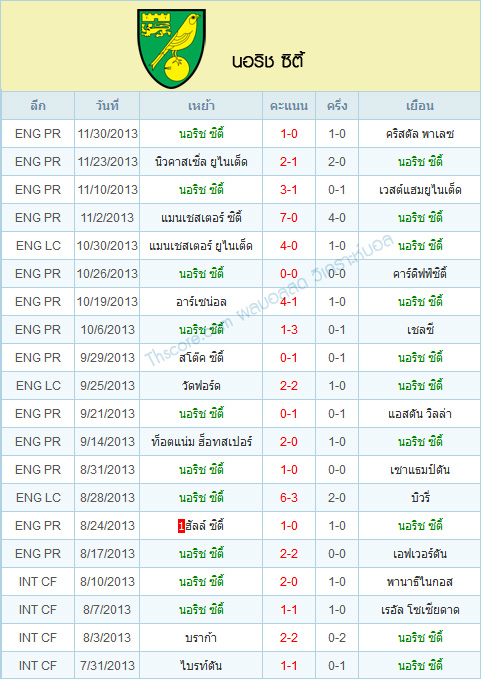The height and width of the screenshot is (679, 481).
Task: Click INT CF league on 8/3/2013 row
Action: pyautogui.click(x=38, y=638)
